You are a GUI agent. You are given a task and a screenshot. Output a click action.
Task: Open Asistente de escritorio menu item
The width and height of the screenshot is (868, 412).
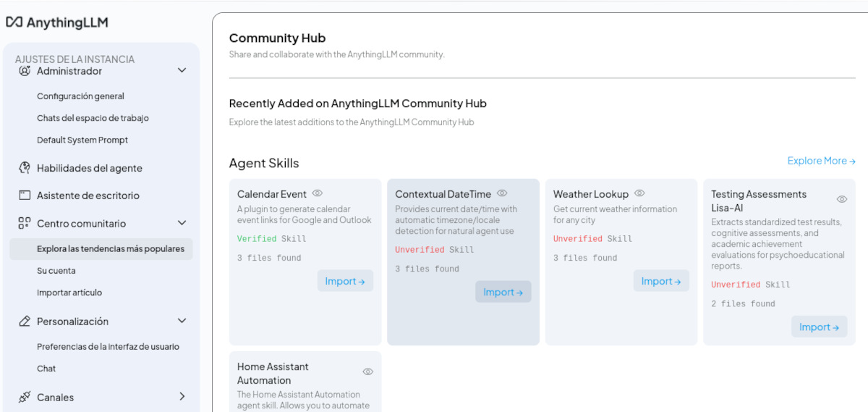point(88,196)
